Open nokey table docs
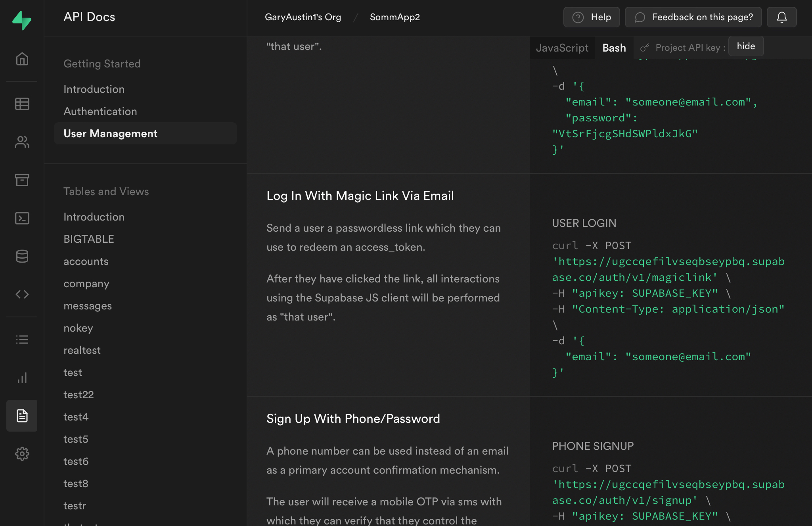The image size is (812, 526). (78, 328)
